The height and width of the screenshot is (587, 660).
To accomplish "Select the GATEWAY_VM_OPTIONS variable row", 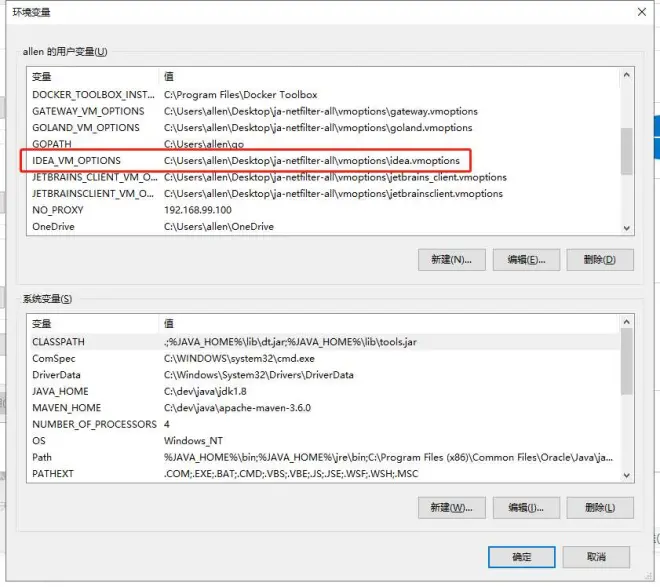I will [324, 111].
